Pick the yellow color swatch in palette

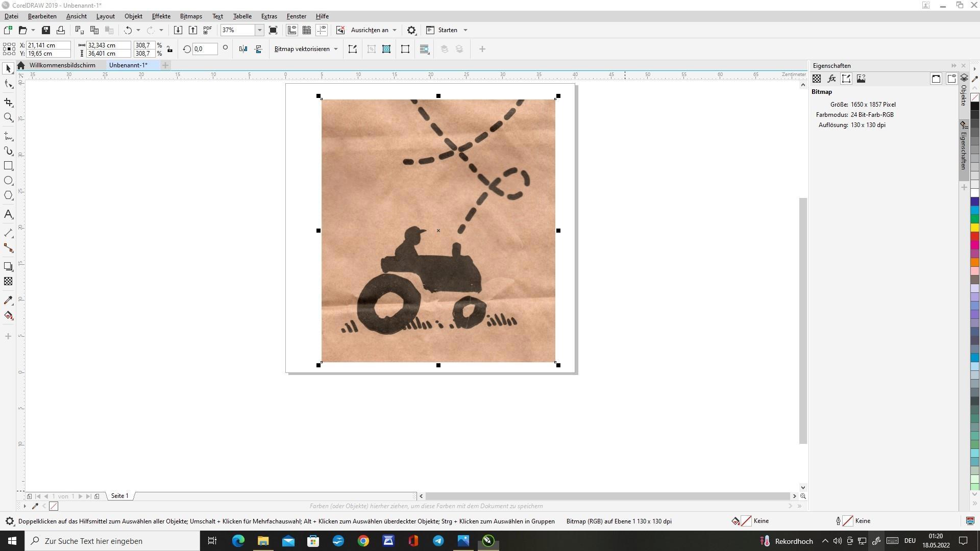tap(974, 228)
